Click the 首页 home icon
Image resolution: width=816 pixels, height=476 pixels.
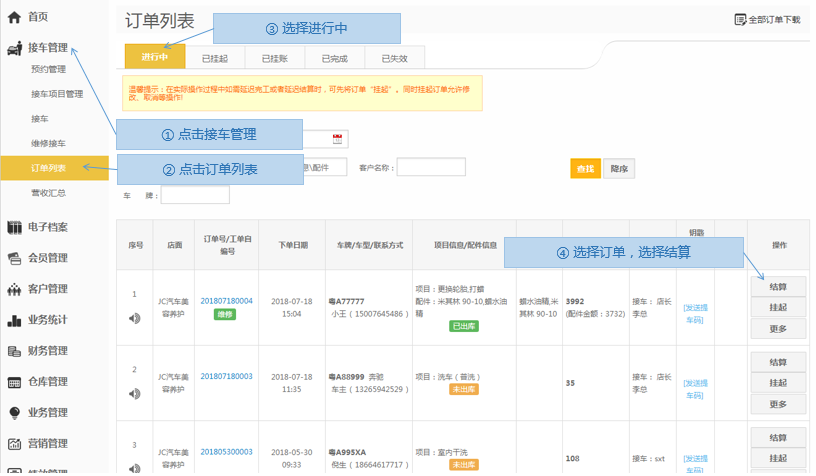pos(14,17)
